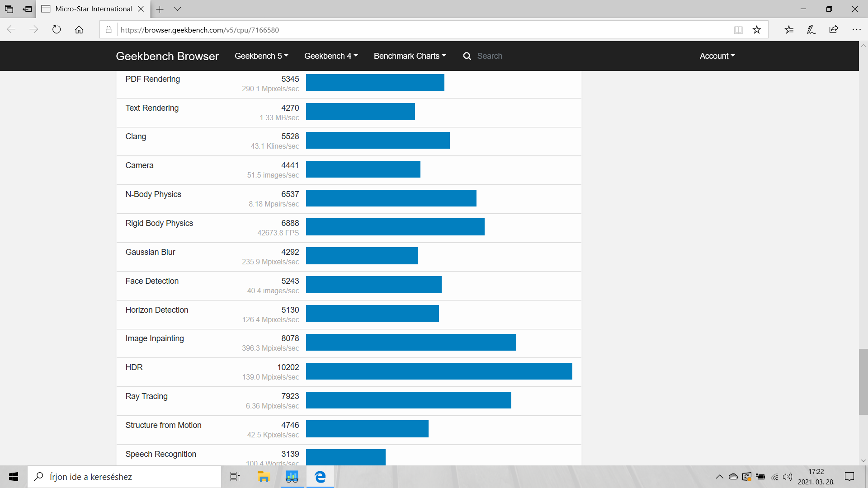Click the Geekbench Browser home link

click(x=167, y=56)
